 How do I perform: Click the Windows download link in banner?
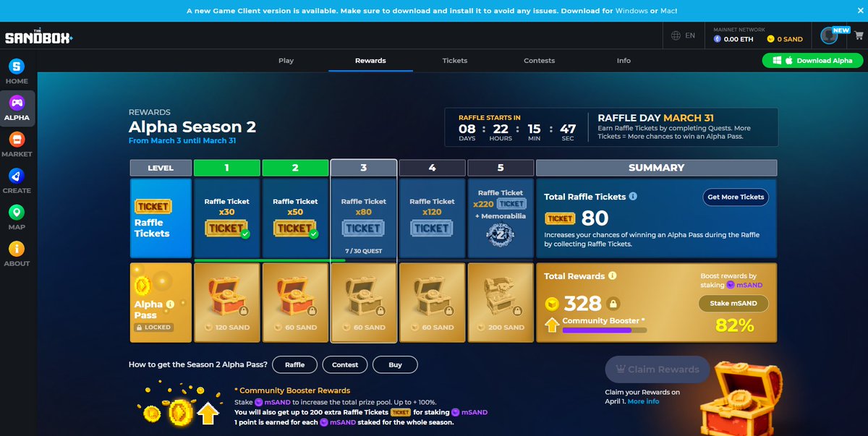coord(631,11)
